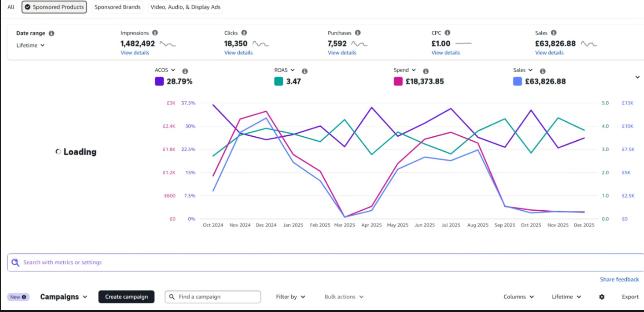Click the search magnifier sparkle icon
This screenshot has width=644, height=312.
click(x=15, y=262)
